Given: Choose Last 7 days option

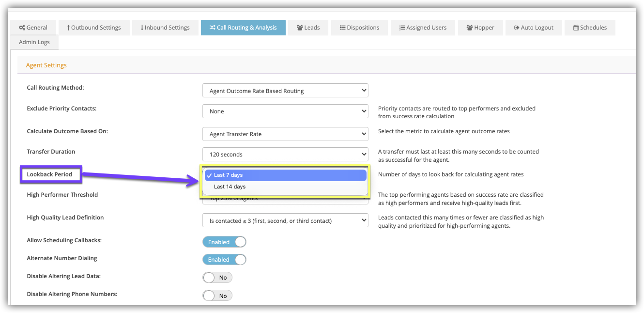Looking at the screenshot, I should click(x=285, y=175).
